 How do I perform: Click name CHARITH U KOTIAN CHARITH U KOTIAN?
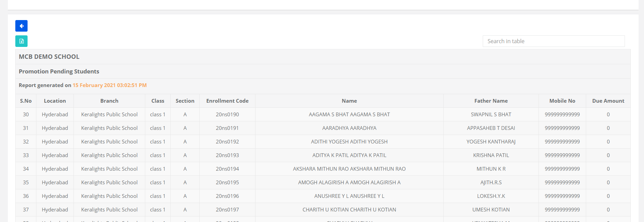pyautogui.click(x=349, y=210)
